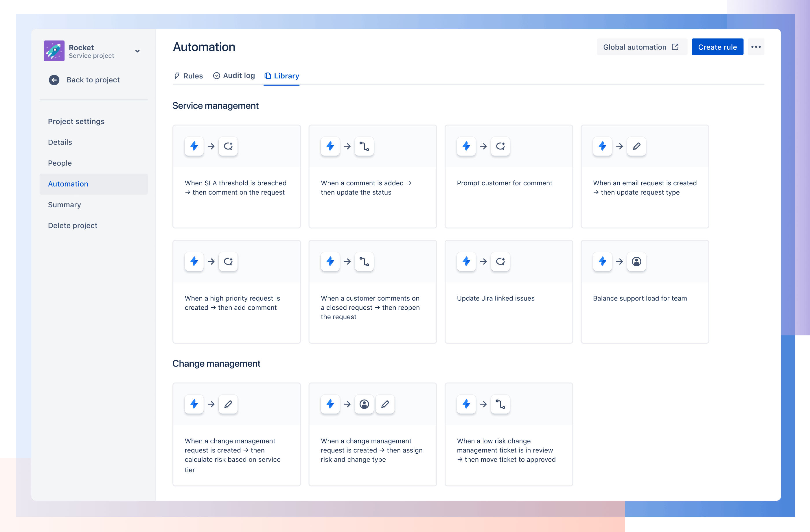
Task: Click the SLA breach automation rule card
Action: [236, 176]
